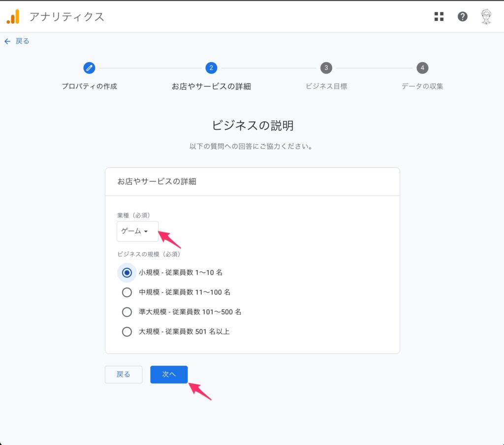Select 中規模 - 従業員数 11〜100 名 option

coord(127,292)
